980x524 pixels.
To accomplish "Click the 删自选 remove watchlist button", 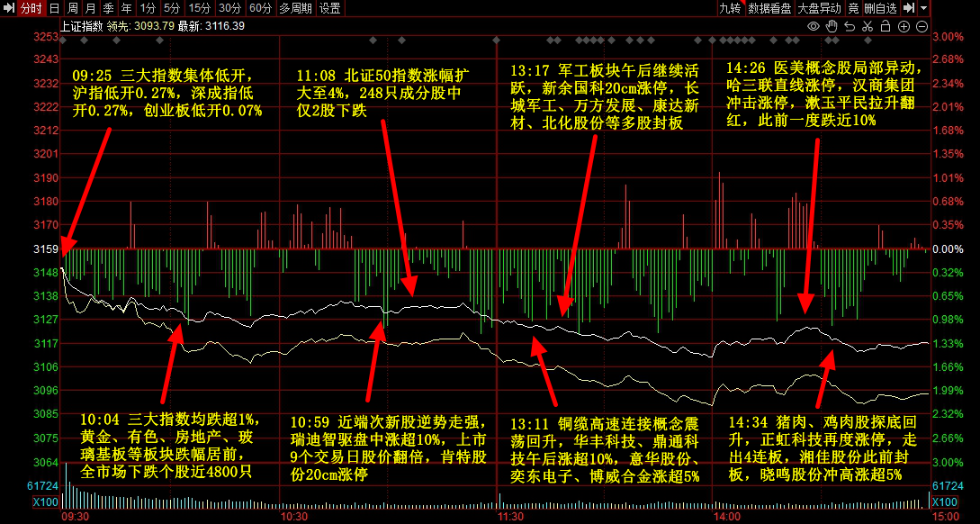I will [881, 8].
